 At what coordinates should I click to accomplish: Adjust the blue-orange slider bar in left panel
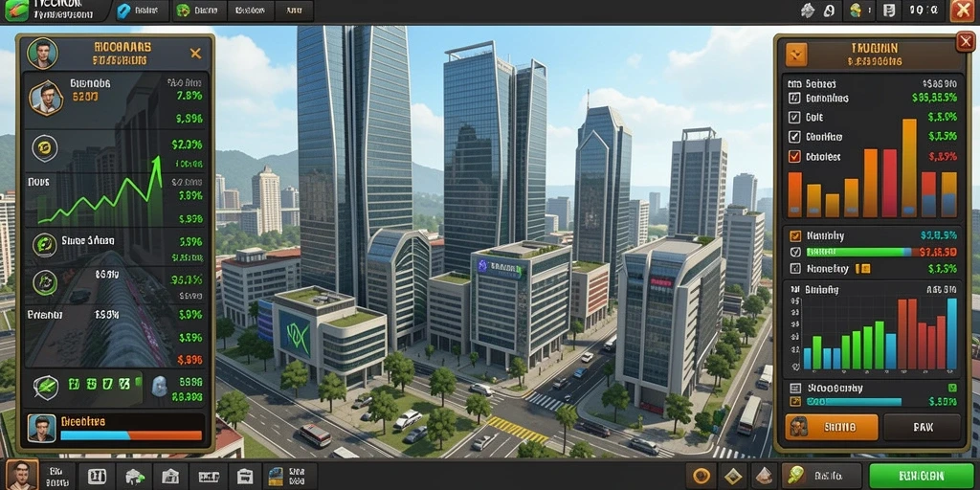click(131, 435)
